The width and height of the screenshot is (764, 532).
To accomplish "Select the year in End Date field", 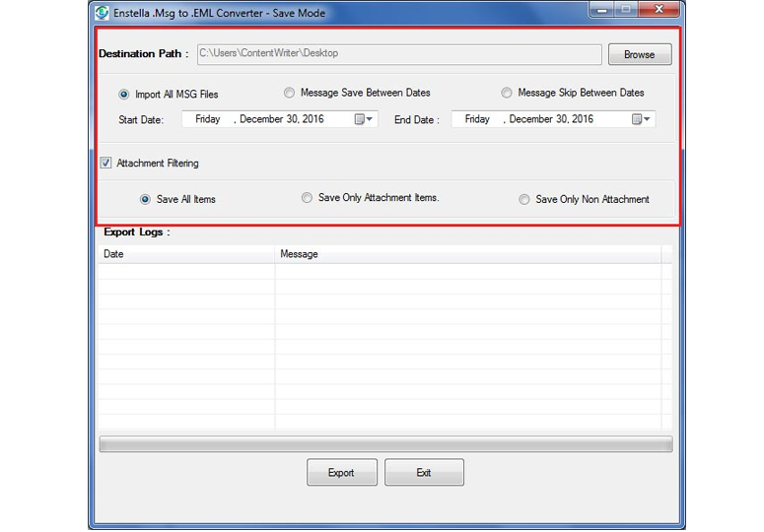I will coord(582,119).
